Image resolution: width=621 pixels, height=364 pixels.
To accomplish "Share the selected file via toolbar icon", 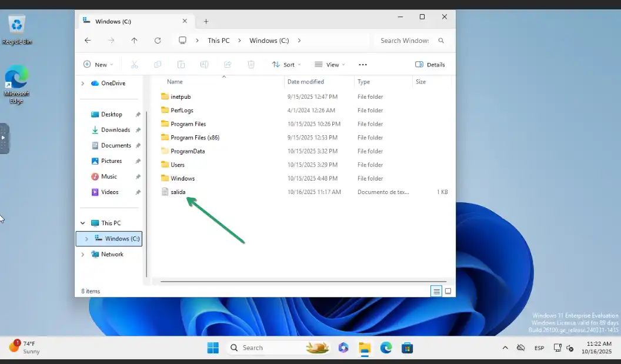I will (x=228, y=64).
